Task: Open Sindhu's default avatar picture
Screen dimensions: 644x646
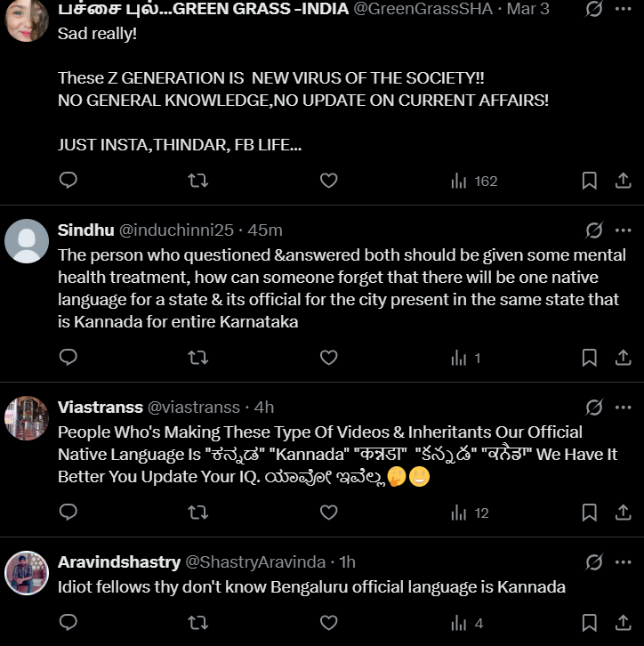Action: point(27,241)
